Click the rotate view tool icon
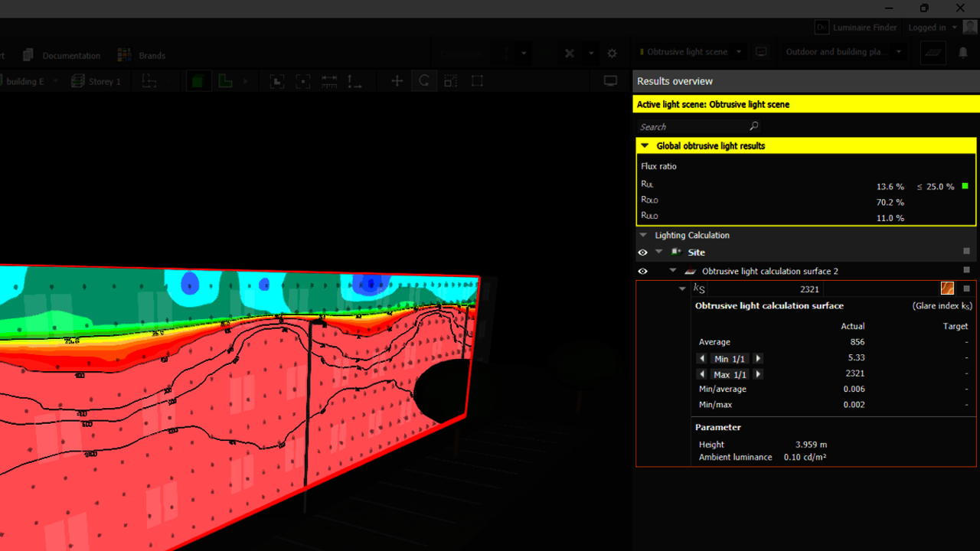 pos(423,81)
